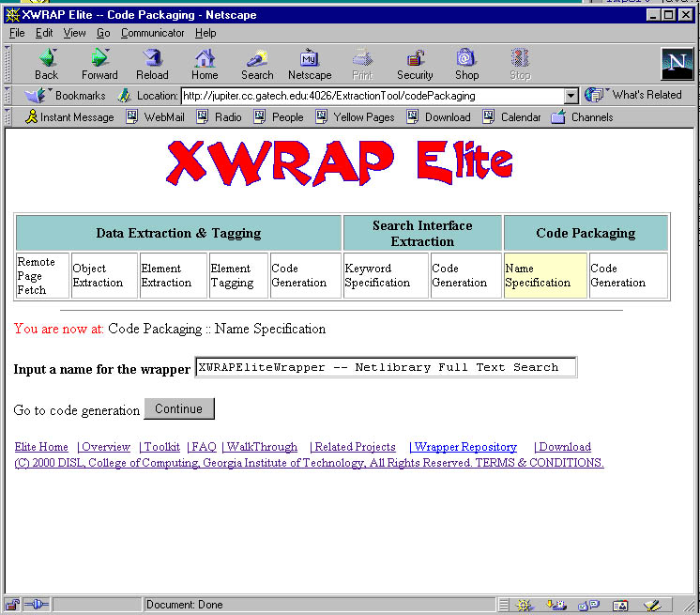Open the Bookmarks dropdown
The height and width of the screenshot is (615, 700).
point(66,96)
